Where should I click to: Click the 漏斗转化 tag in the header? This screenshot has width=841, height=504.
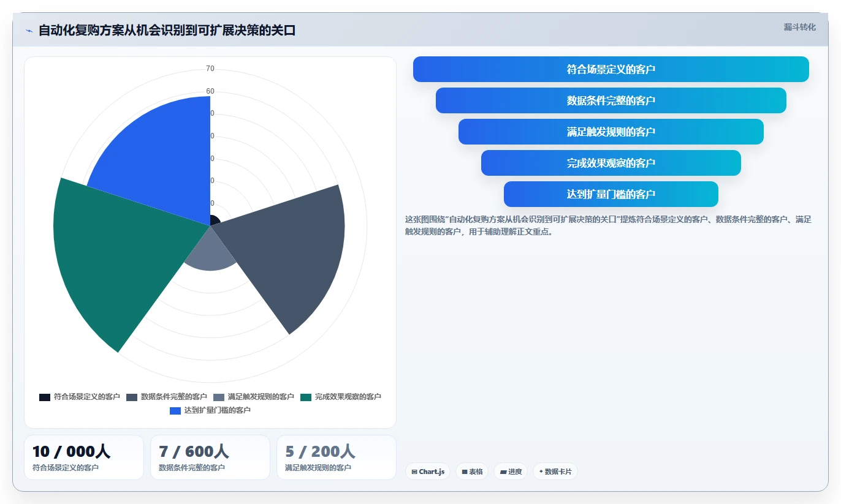coord(799,28)
